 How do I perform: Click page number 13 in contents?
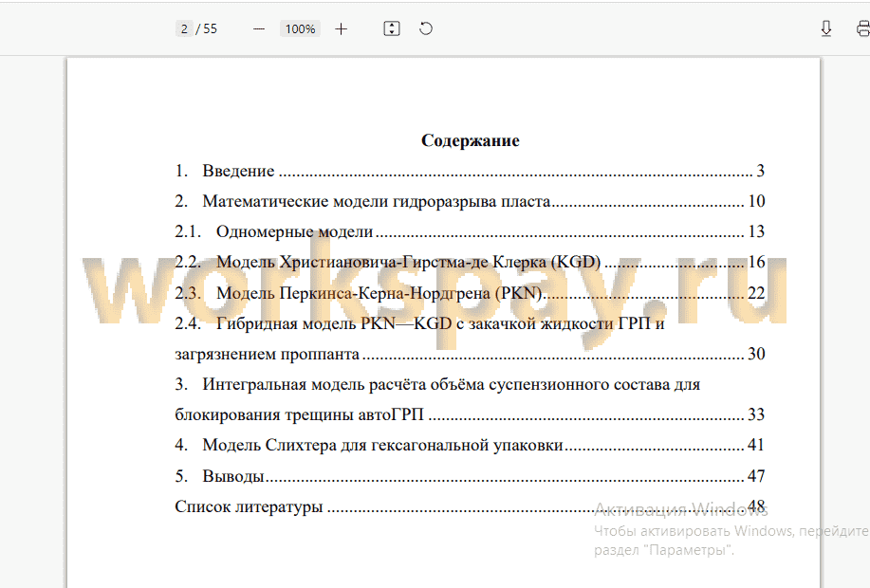[756, 231]
